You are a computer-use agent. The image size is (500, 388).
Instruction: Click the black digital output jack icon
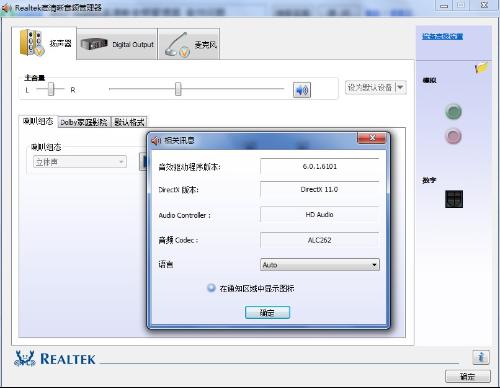454,199
